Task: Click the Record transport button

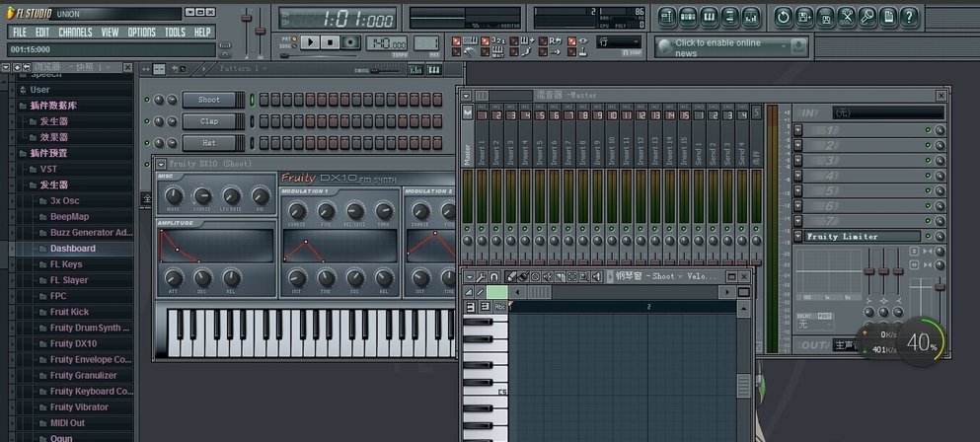Action: click(351, 41)
